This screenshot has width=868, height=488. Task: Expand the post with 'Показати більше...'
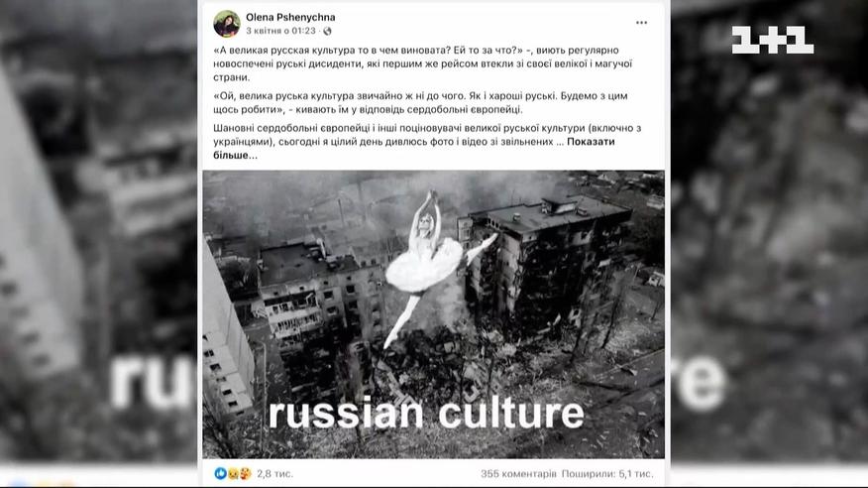pyautogui.click(x=414, y=148)
